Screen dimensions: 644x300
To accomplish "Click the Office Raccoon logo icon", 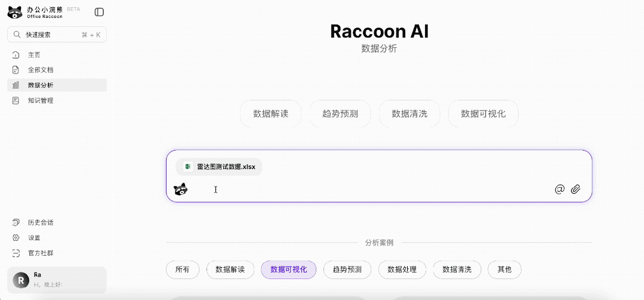I will pos(15,13).
